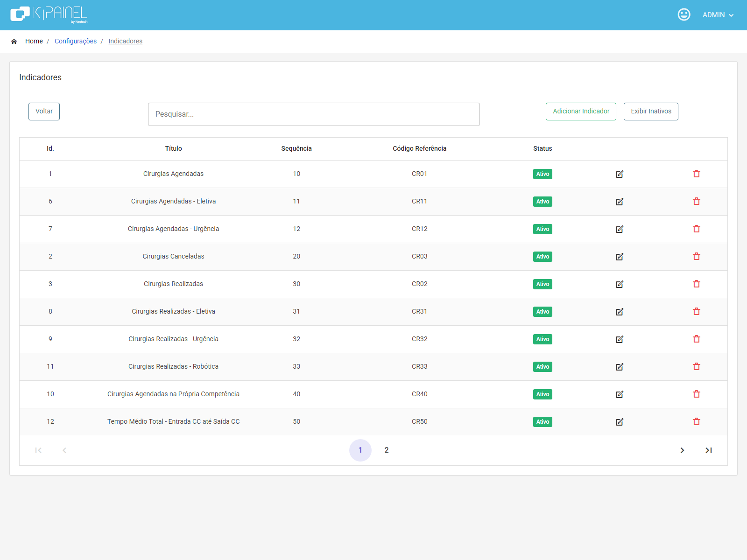Focus the Pesquisar search field
The height and width of the screenshot is (560, 747).
pos(314,114)
